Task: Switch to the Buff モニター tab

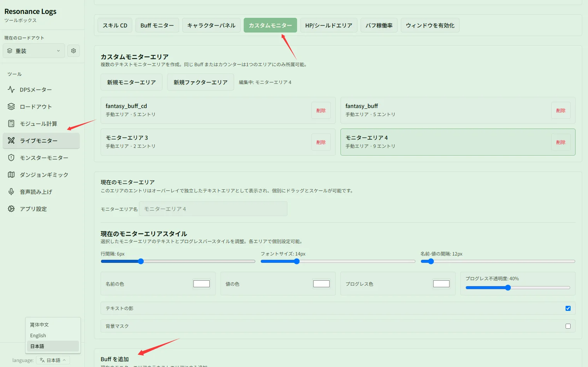Action: pyautogui.click(x=157, y=25)
